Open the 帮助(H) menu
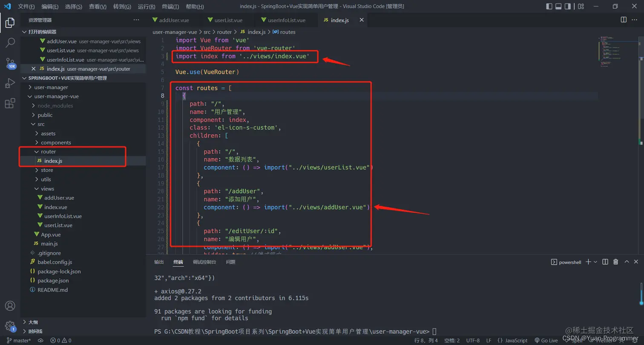 point(195,6)
